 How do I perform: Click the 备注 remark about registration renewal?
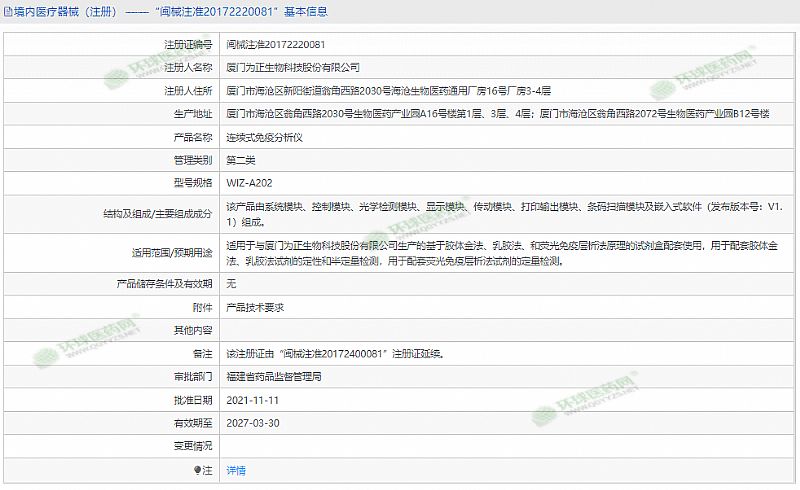tap(334, 354)
